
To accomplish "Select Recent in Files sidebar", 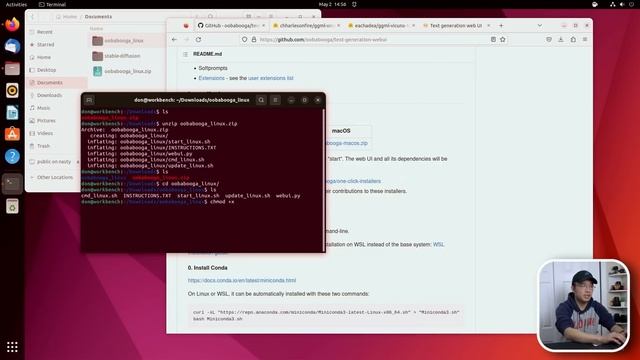I will (56, 32).
